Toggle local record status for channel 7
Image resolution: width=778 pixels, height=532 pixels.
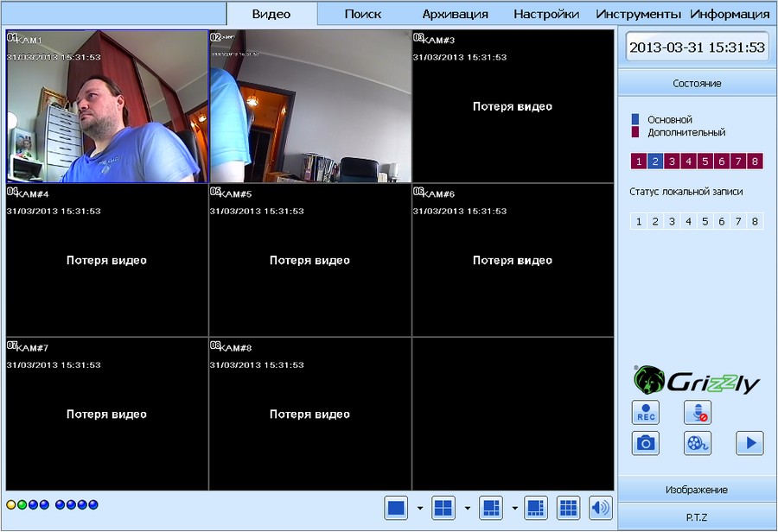tap(738, 221)
